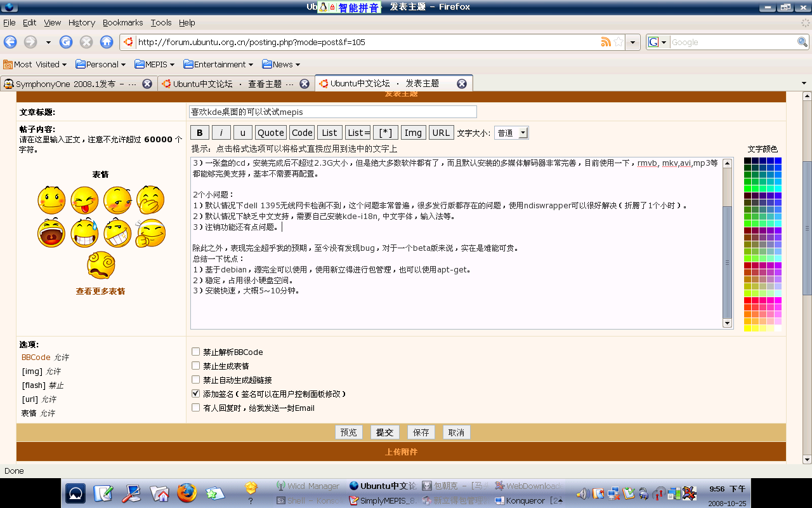Click the URL insert button

point(441,133)
